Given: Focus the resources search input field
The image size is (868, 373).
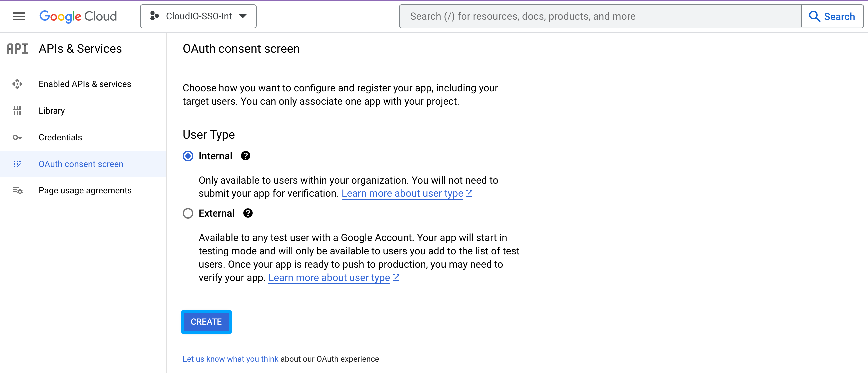Looking at the screenshot, I should click(x=600, y=16).
